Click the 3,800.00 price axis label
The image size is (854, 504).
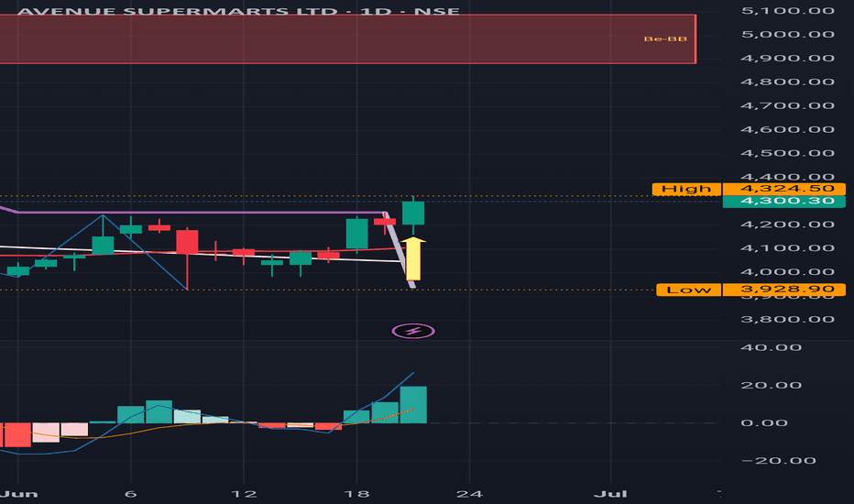[x=787, y=319]
